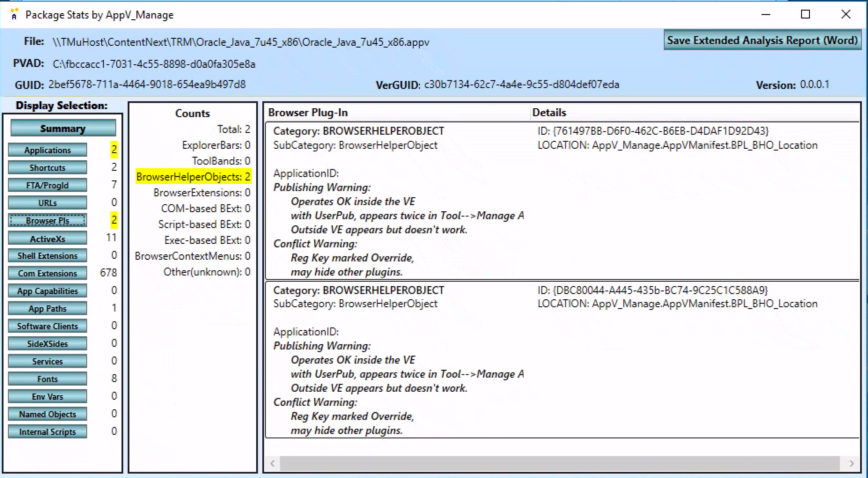Click the ExplorerBars: 0 count
This screenshot has width=868, height=478.
(x=216, y=145)
